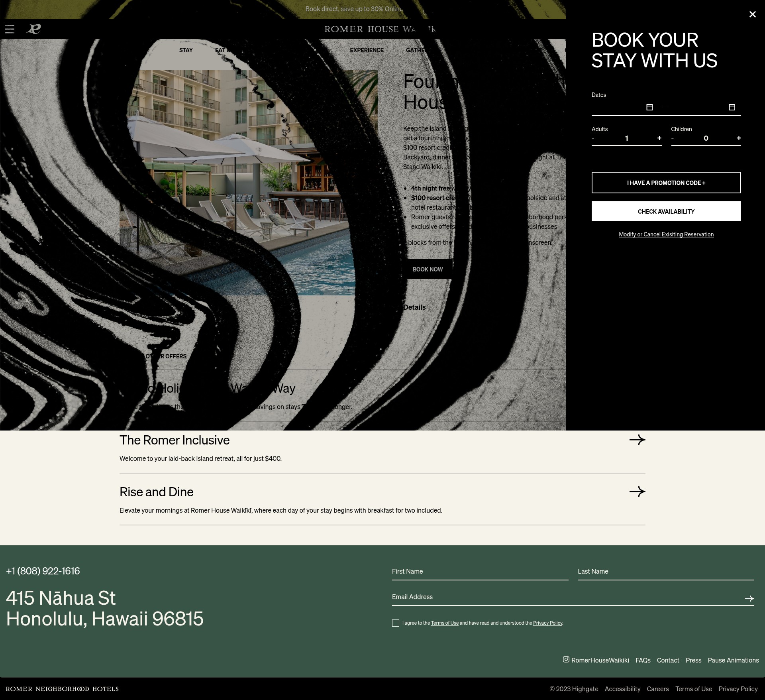Open the Experience menu item

(x=367, y=50)
